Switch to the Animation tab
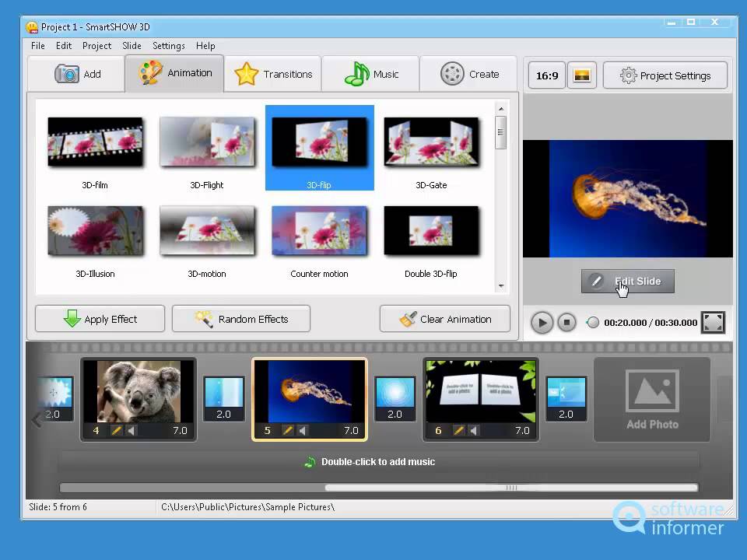 pyautogui.click(x=175, y=73)
